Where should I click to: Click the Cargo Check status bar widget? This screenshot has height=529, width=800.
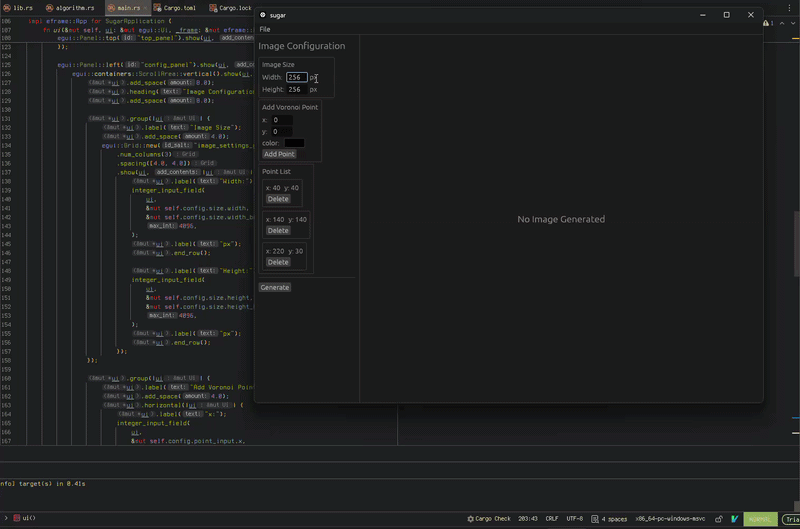489,519
